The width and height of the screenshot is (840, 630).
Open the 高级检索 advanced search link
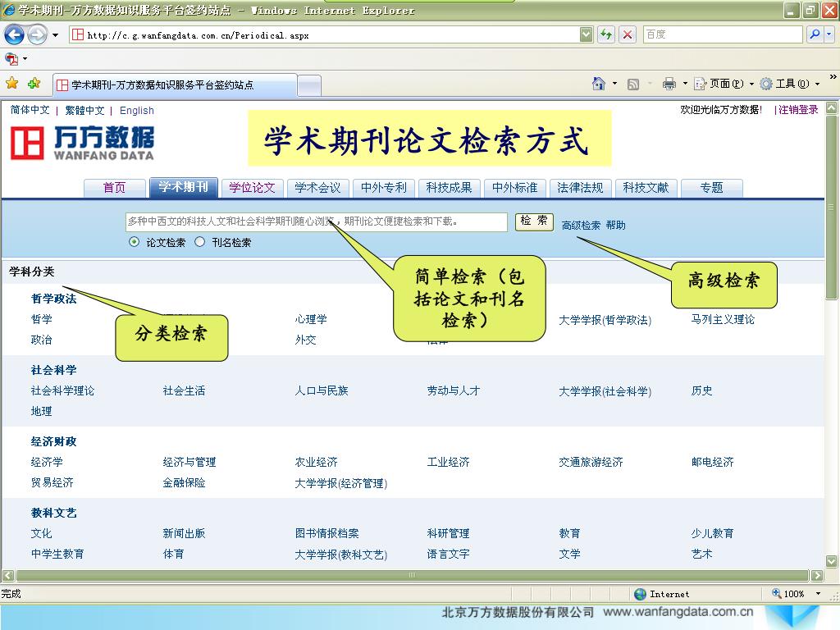pyautogui.click(x=582, y=225)
